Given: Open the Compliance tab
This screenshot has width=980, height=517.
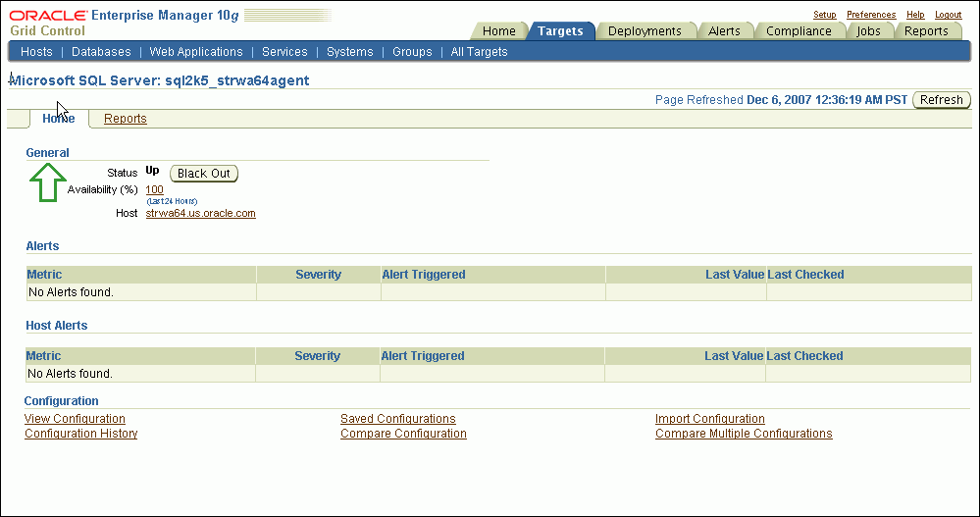Looking at the screenshot, I should pyautogui.click(x=799, y=31).
